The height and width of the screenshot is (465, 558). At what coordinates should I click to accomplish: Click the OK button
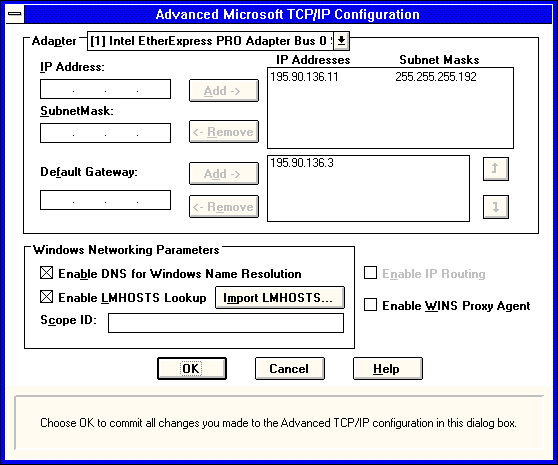tap(192, 369)
